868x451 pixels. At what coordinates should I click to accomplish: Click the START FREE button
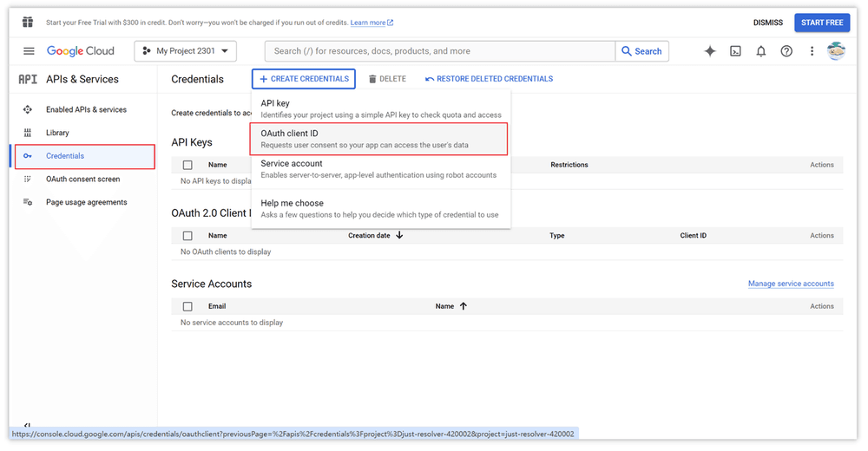click(x=822, y=23)
